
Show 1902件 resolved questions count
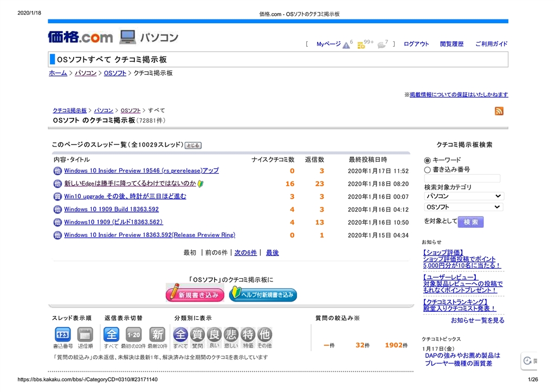[x=396, y=345]
